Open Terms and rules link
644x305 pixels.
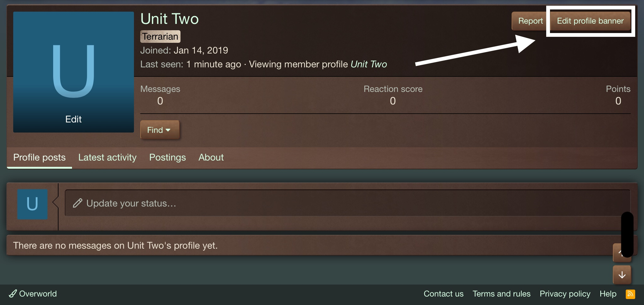502,294
